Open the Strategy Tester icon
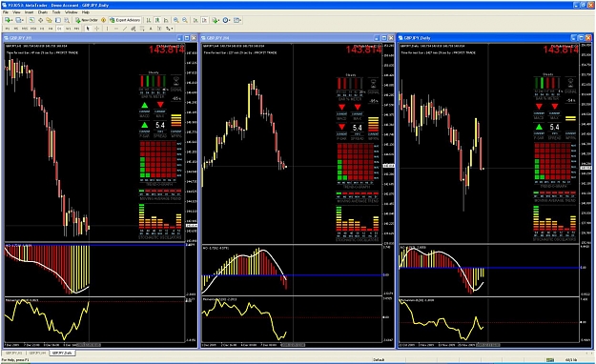Screen dimensions: 596x364 67,20
